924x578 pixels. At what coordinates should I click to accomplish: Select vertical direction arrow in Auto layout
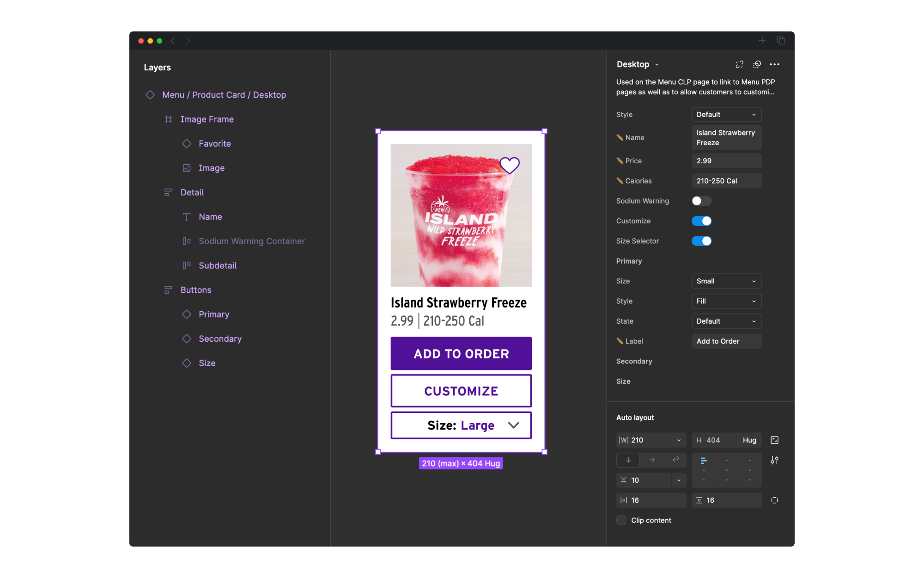(x=628, y=460)
